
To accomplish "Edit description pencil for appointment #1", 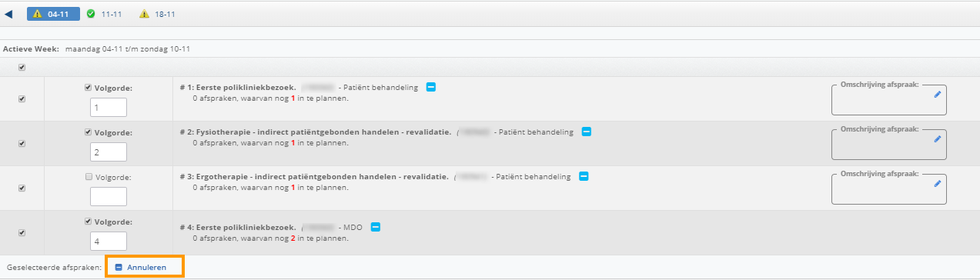I will [937, 95].
